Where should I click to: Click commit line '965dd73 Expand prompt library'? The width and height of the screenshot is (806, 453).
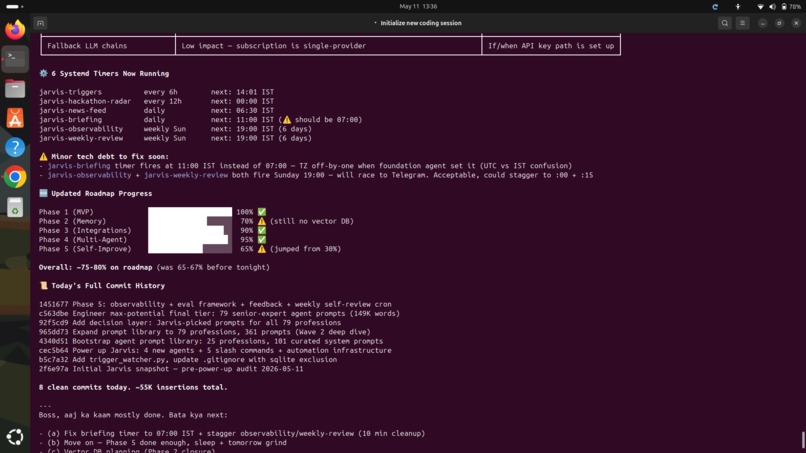coord(205,332)
